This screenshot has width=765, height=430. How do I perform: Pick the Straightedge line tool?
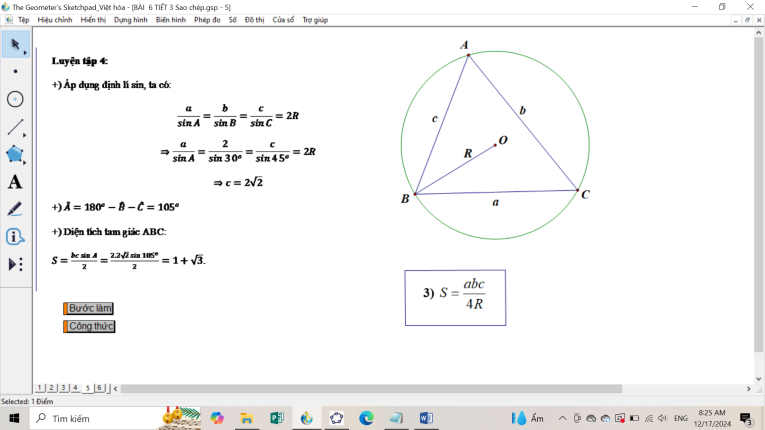[15, 127]
